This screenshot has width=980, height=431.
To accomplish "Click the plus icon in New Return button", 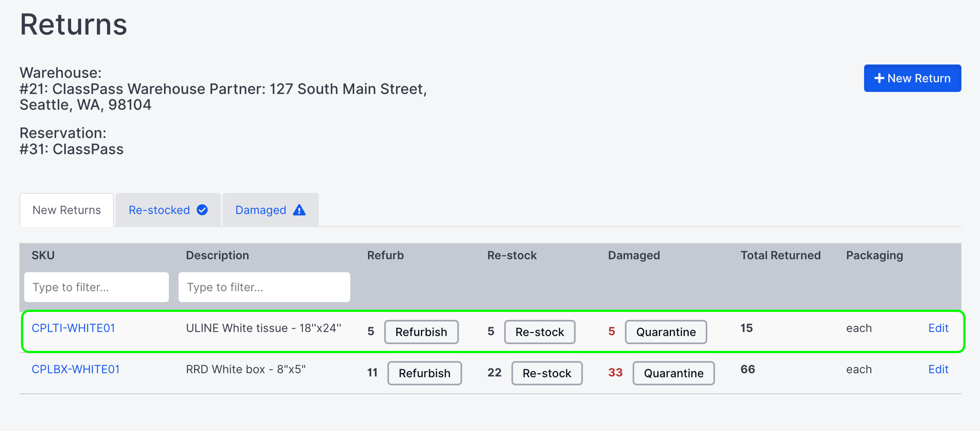I will [879, 78].
